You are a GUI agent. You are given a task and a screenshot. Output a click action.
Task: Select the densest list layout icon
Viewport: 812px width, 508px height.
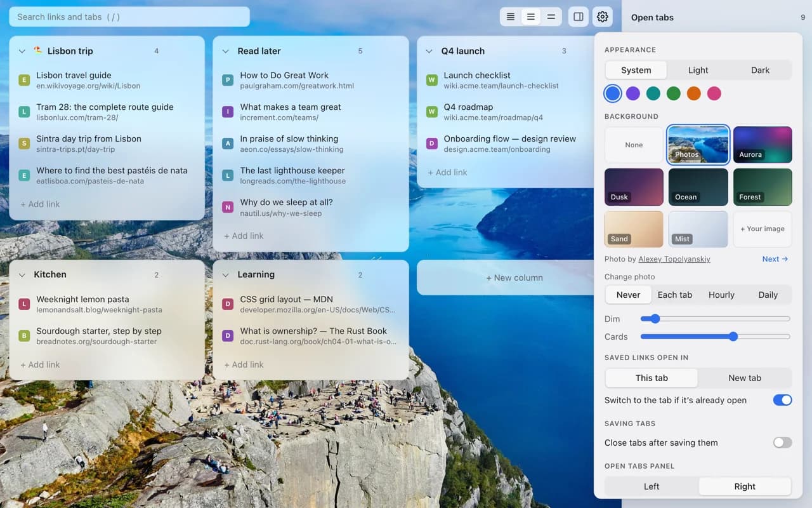(x=511, y=17)
